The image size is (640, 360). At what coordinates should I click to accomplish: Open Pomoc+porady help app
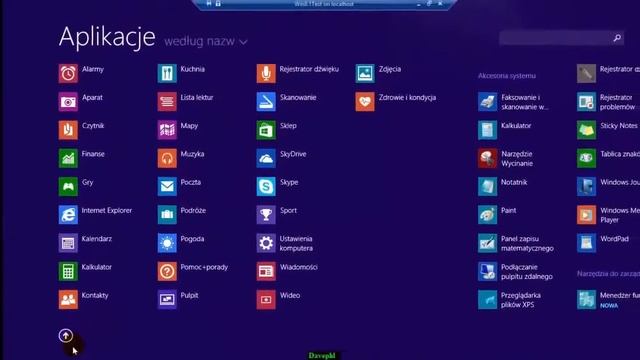pyautogui.click(x=167, y=271)
